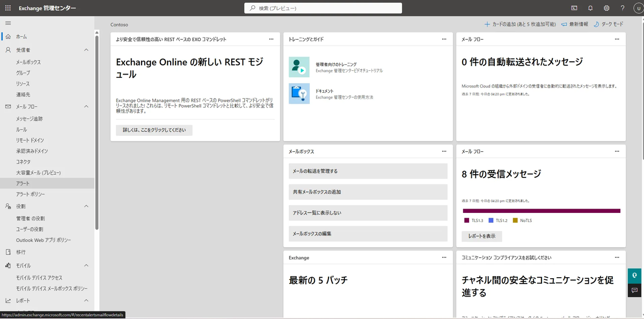Open the ドキュメント link
This screenshot has height=319, width=644.
[325, 91]
